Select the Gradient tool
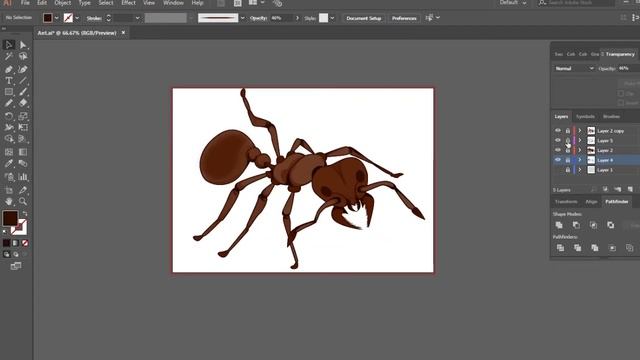Screen dimensions: 640x360 tap(23, 152)
